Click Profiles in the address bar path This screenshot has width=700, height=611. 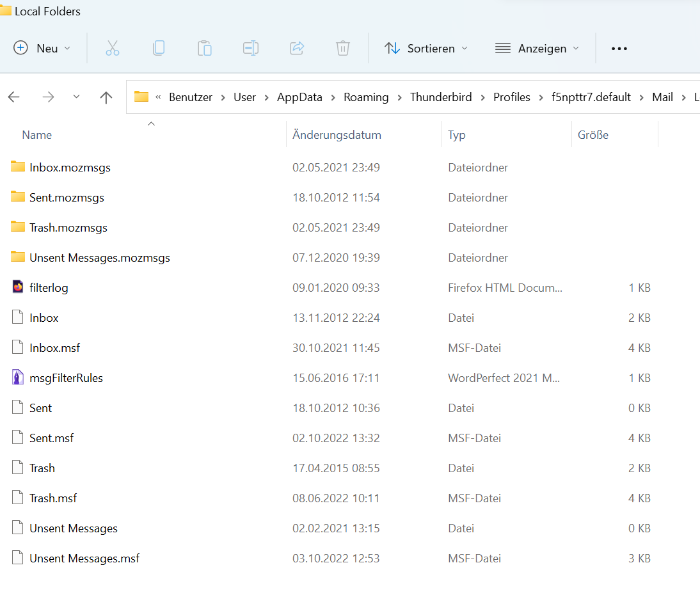[511, 97]
